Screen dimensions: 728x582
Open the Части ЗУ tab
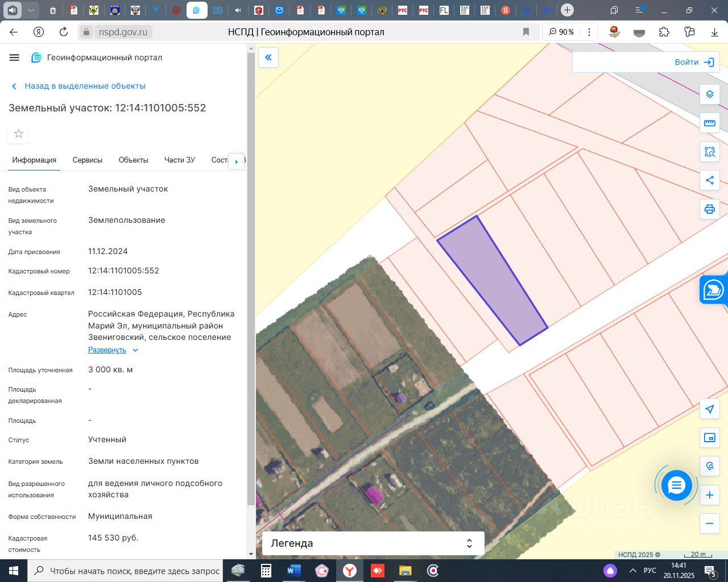pyautogui.click(x=179, y=160)
